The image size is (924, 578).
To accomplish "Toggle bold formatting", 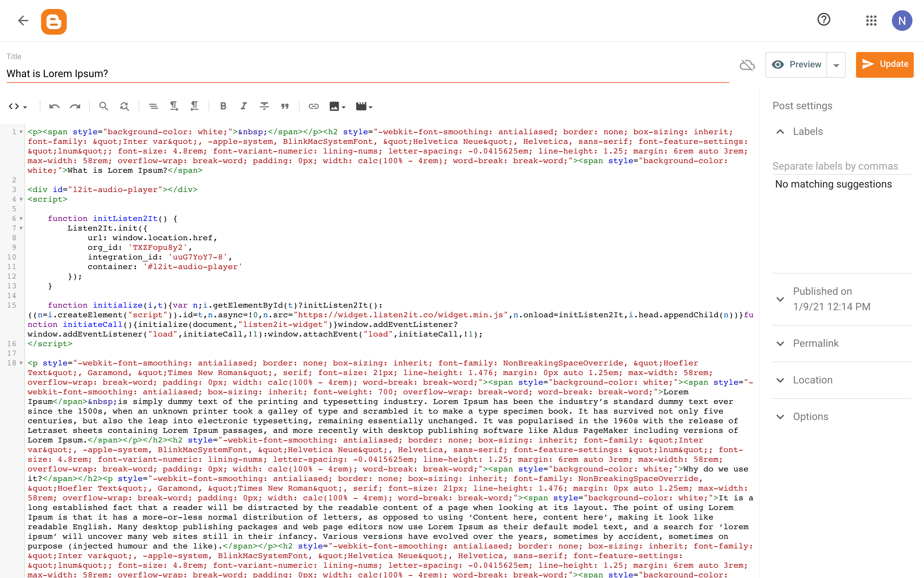I will (x=223, y=106).
